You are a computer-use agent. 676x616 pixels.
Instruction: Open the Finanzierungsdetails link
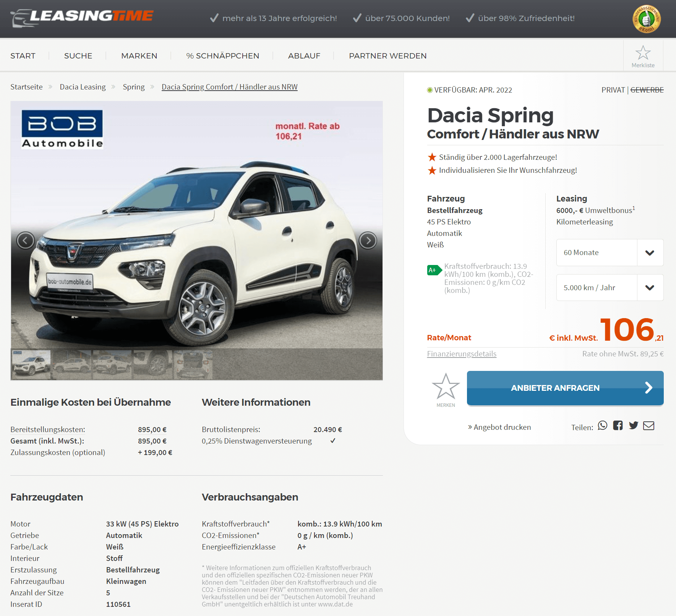pyautogui.click(x=462, y=354)
